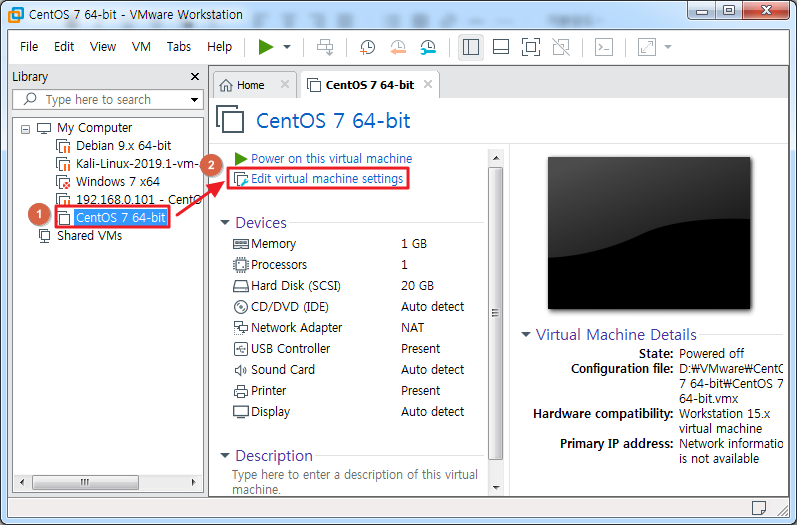This screenshot has width=797, height=525.
Task: Open CD/DVD (IDE) device setting
Action: (x=290, y=307)
